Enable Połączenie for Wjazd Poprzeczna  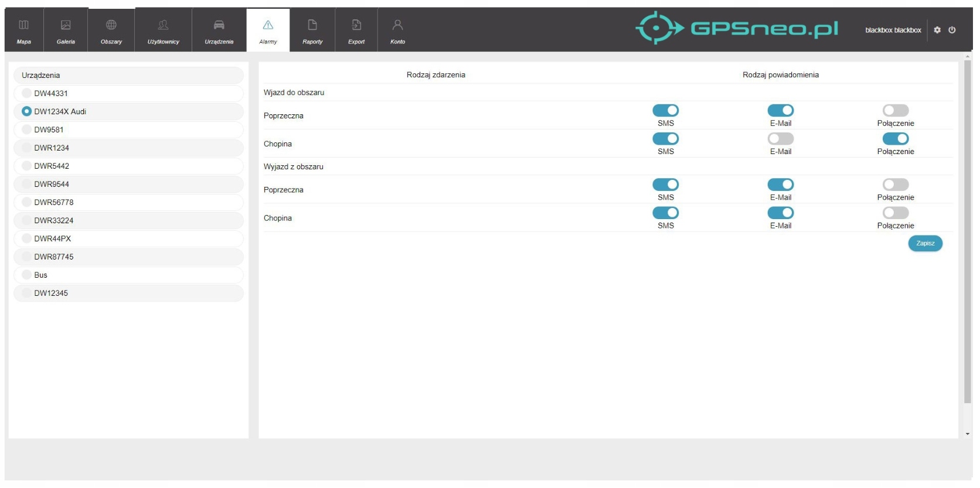coord(896,110)
